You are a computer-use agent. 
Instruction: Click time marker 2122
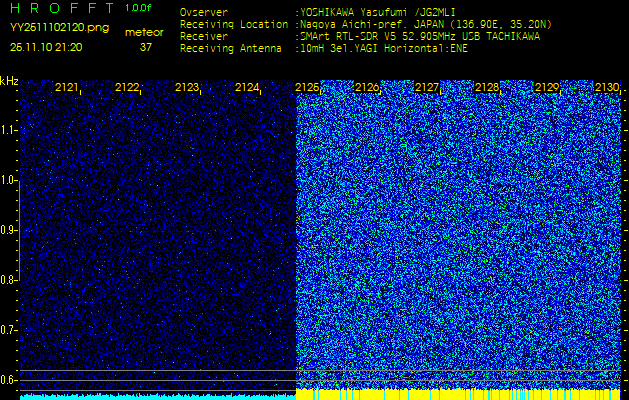click(x=127, y=87)
